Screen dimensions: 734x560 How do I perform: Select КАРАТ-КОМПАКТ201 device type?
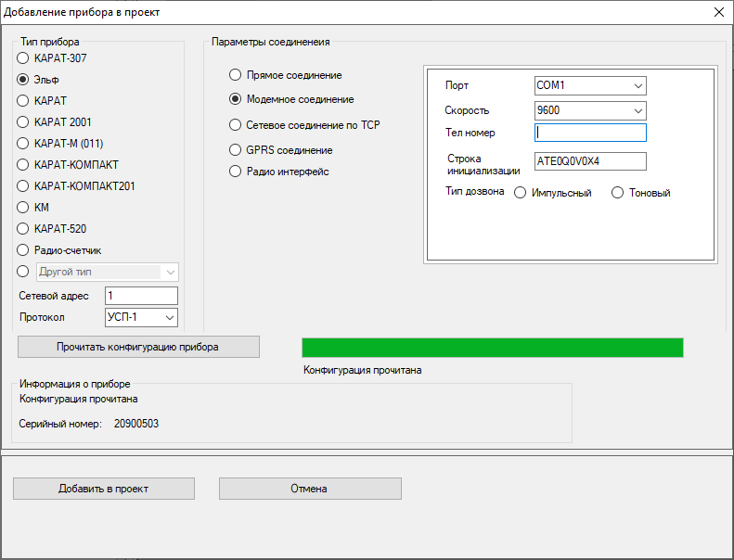[24, 185]
